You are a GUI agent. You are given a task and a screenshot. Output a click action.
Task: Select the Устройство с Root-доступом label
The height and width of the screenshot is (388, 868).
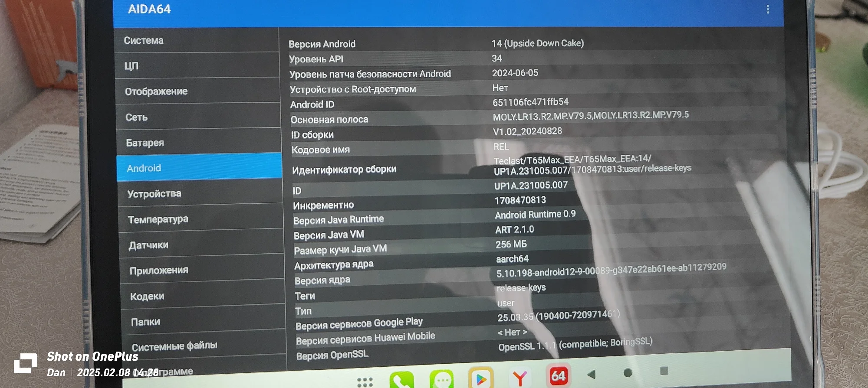pos(353,89)
